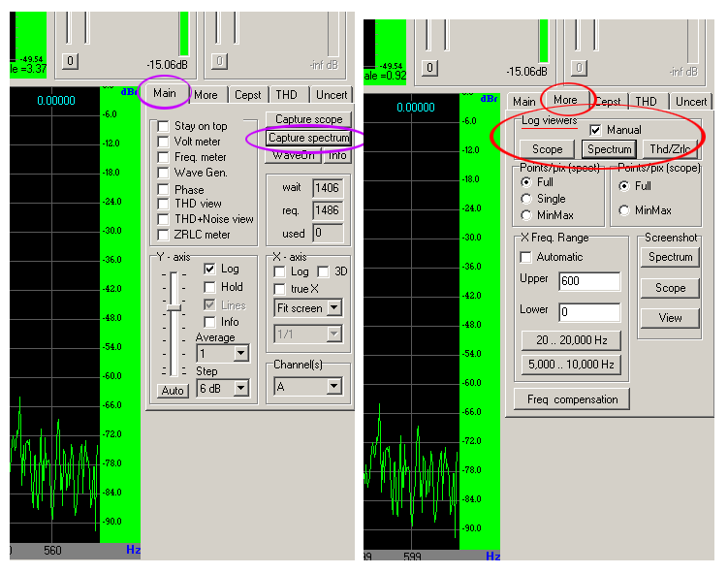This screenshot has height=573, width=728.
Task: Enable 3D checkbox
Action: click(x=323, y=271)
